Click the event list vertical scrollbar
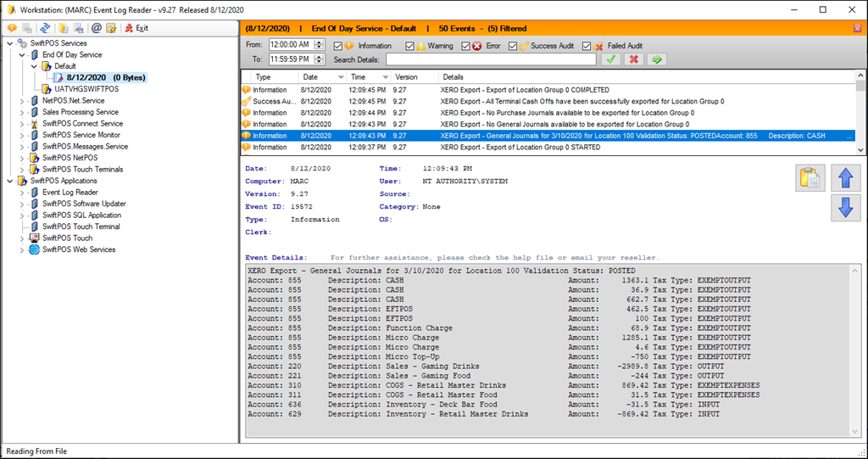The height and width of the screenshot is (459, 868). click(x=860, y=113)
